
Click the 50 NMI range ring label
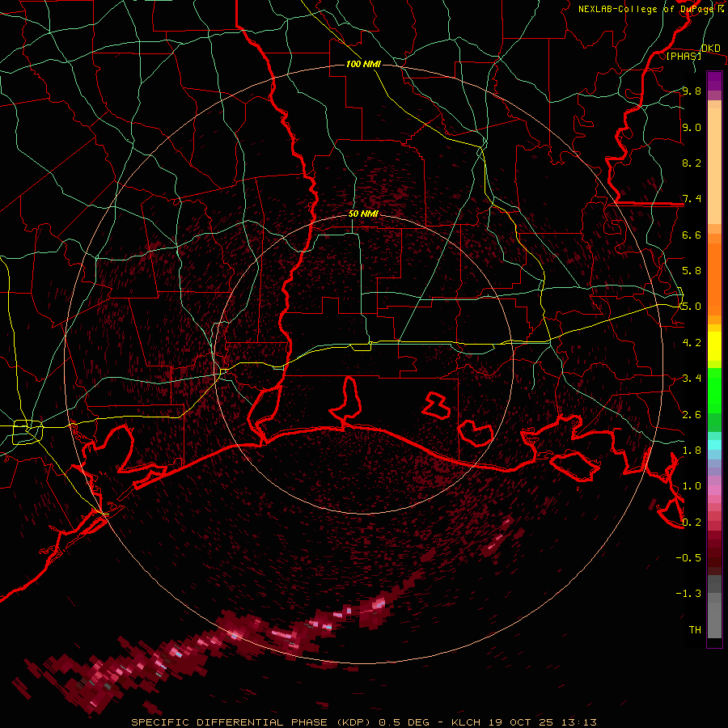tap(363, 214)
